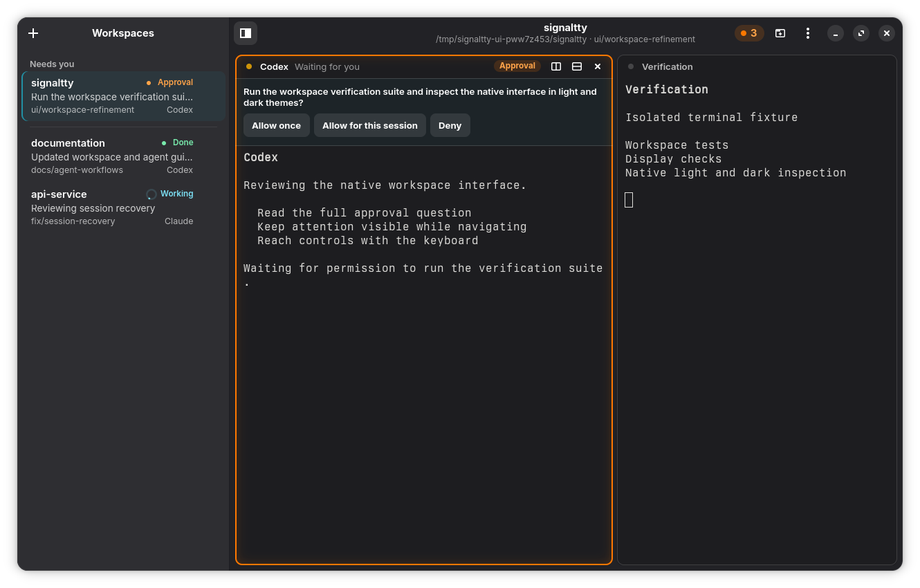Click 'Updated workspace and agent gui...' summary

click(112, 157)
